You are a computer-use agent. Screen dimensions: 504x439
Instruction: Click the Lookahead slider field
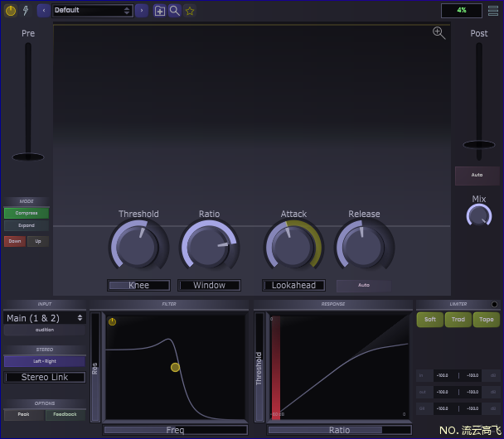(293, 285)
